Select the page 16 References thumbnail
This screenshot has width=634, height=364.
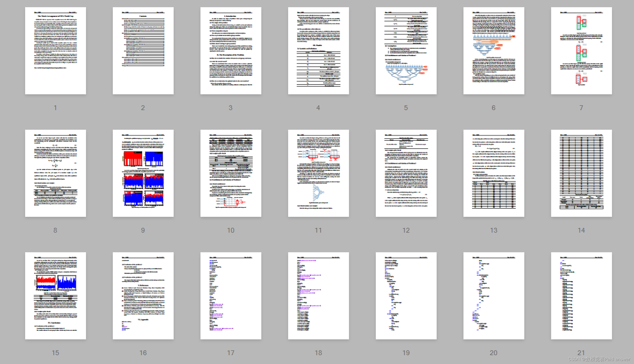click(143, 296)
